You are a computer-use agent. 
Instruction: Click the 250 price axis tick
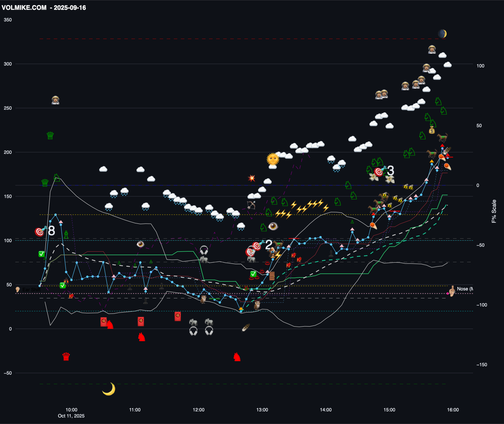(8, 108)
